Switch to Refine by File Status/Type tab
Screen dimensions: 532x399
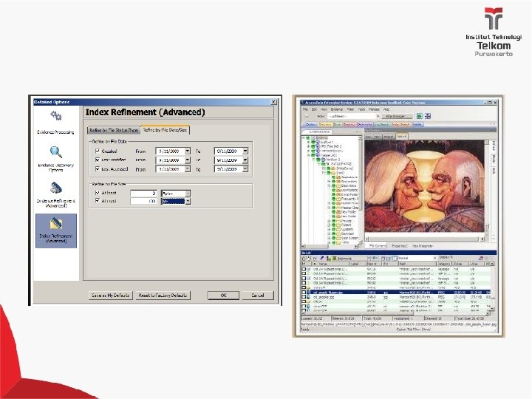point(114,130)
